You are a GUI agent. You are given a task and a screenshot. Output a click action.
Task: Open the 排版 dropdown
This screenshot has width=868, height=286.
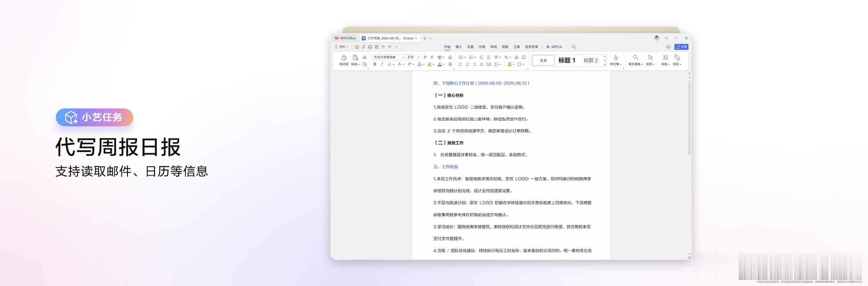coord(665,64)
